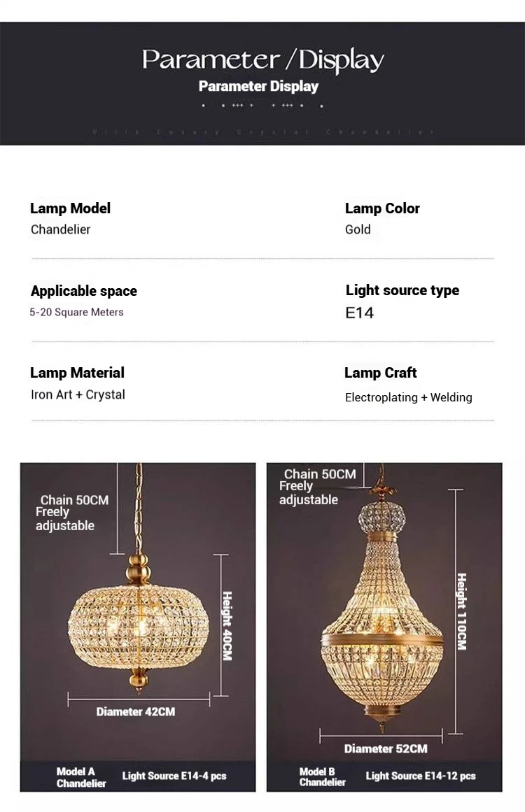Screen dimensions: 525x812
Task: Click the 'Applicable space' label
Action: (x=84, y=291)
